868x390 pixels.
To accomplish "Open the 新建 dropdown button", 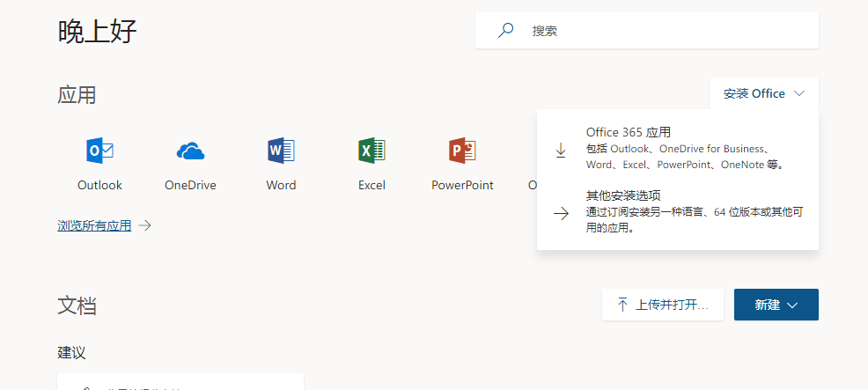I will pyautogui.click(x=776, y=305).
